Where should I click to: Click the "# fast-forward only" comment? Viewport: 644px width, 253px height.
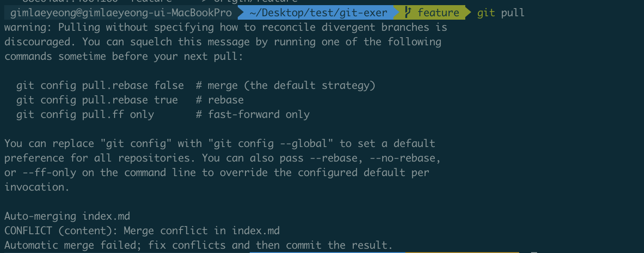pos(253,115)
